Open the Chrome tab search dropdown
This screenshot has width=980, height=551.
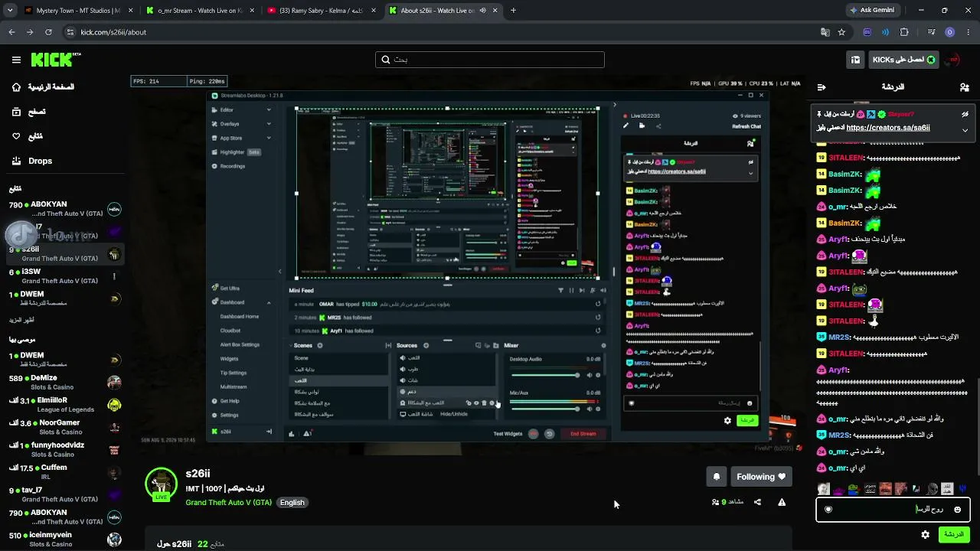click(11, 11)
